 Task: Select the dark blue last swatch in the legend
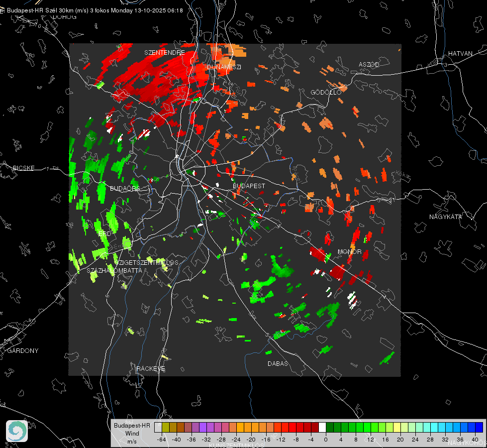(x=479, y=428)
